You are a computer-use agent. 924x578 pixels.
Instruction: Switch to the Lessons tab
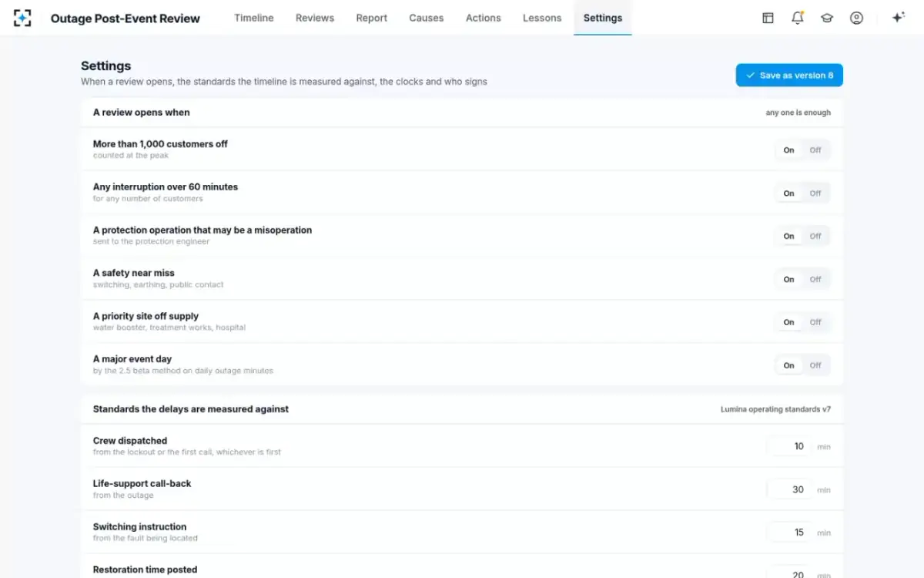(542, 18)
